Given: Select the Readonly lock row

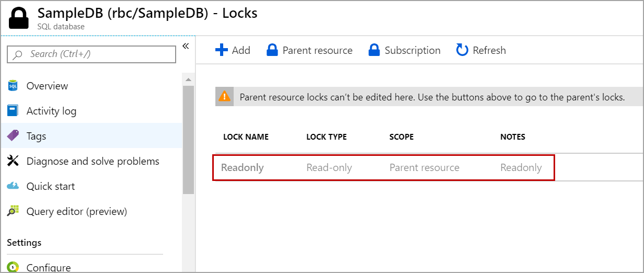Looking at the screenshot, I should pyautogui.click(x=383, y=168).
